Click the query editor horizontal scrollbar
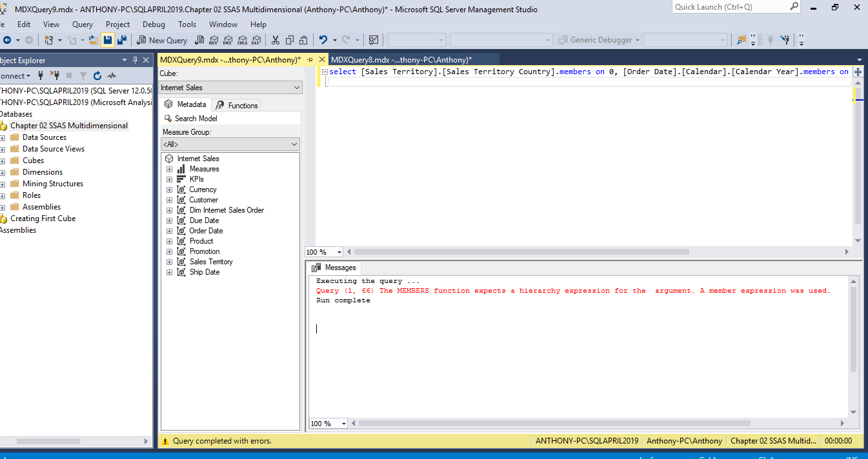 pyautogui.click(x=521, y=252)
